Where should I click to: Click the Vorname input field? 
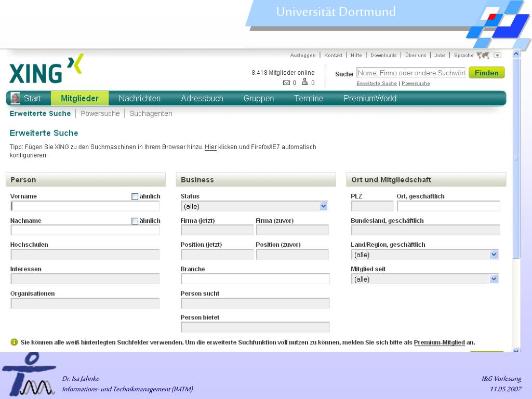[85, 206]
